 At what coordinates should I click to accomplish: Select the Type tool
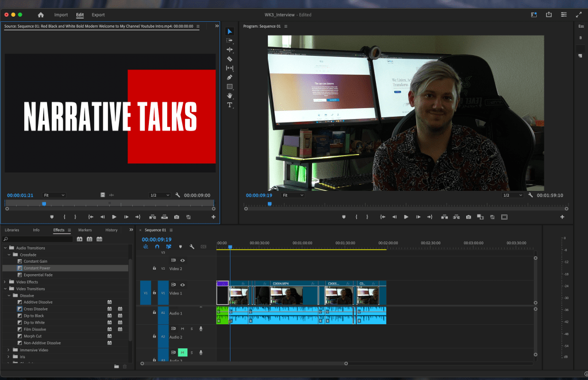click(229, 105)
